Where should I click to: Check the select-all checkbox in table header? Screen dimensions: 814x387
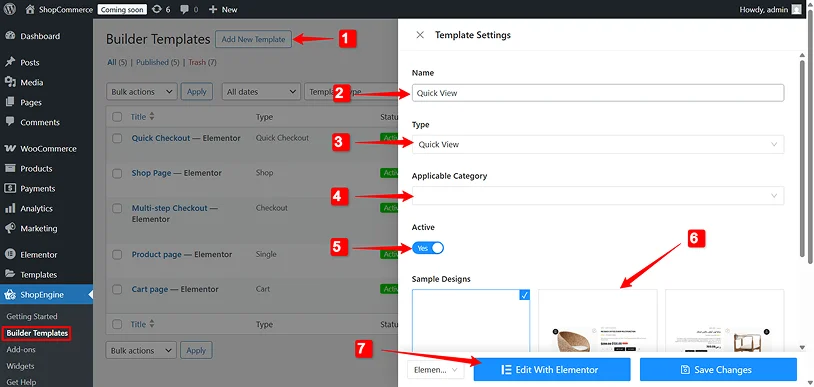[x=117, y=117]
